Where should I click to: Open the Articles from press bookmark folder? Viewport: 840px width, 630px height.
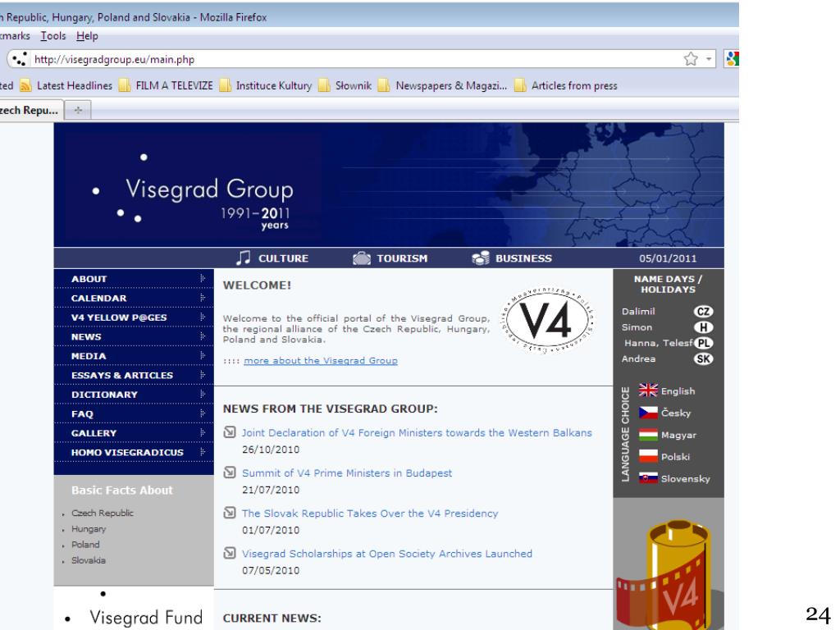pos(566,85)
